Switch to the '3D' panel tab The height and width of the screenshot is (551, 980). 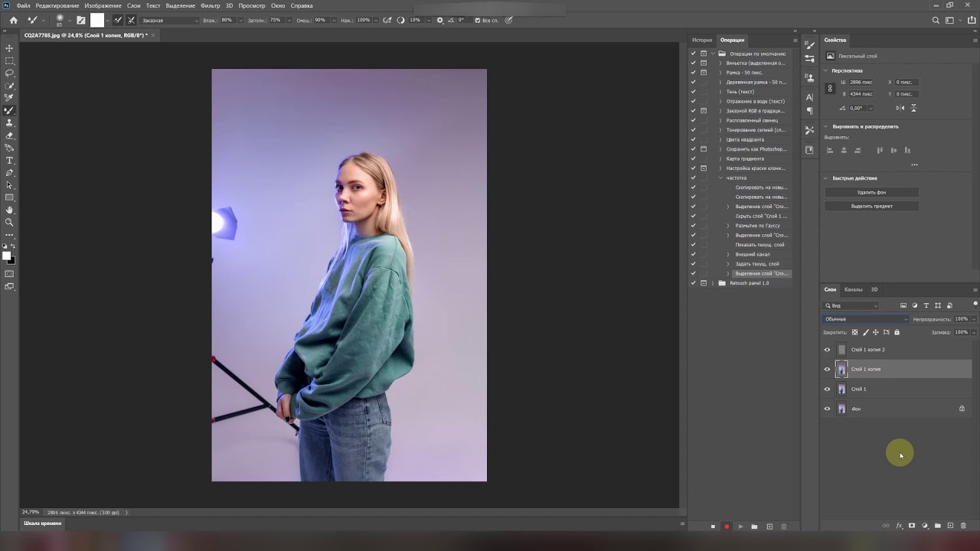pyautogui.click(x=874, y=289)
